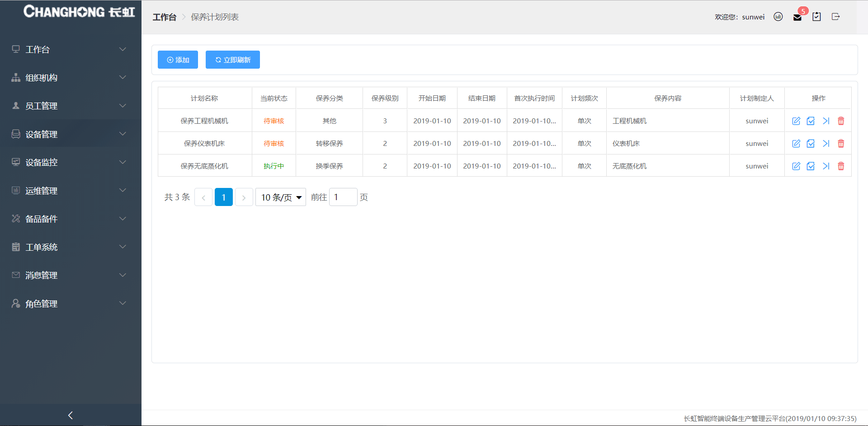Expand the 运维管理 sidebar menu

pyautogui.click(x=71, y=191)
